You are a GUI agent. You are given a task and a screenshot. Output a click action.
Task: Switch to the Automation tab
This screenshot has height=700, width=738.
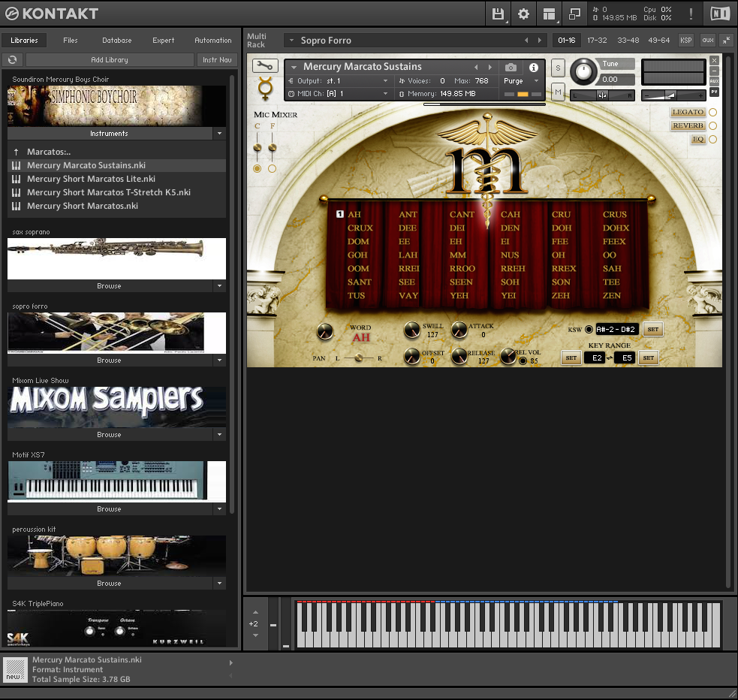tap(213, 41)
